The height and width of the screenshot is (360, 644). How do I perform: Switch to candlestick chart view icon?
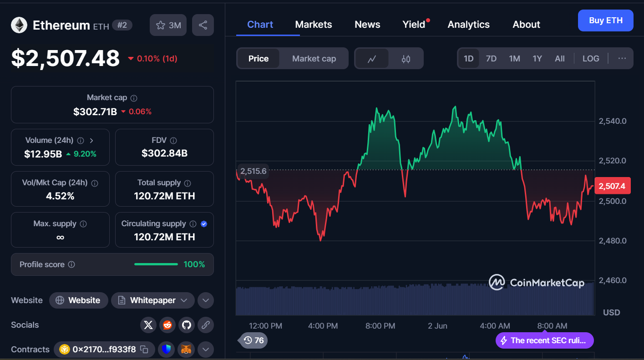click(406, 59)
